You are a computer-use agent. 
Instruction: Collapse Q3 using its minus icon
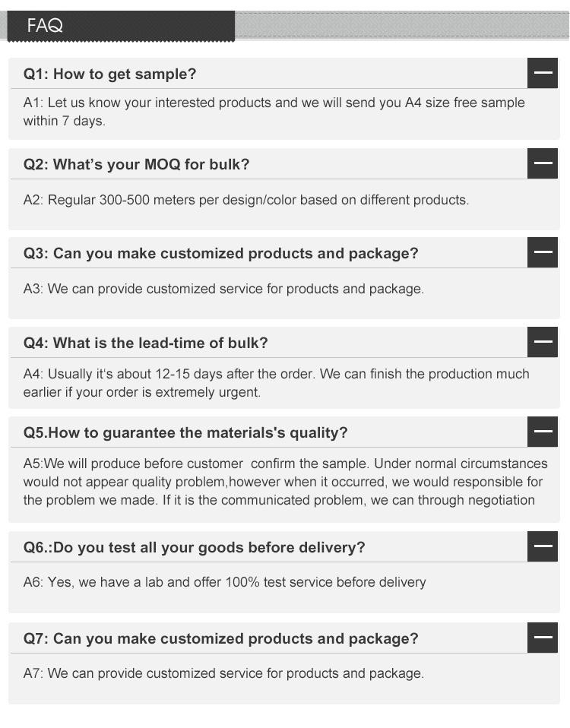pyautogui.click(x=543, y=252)
